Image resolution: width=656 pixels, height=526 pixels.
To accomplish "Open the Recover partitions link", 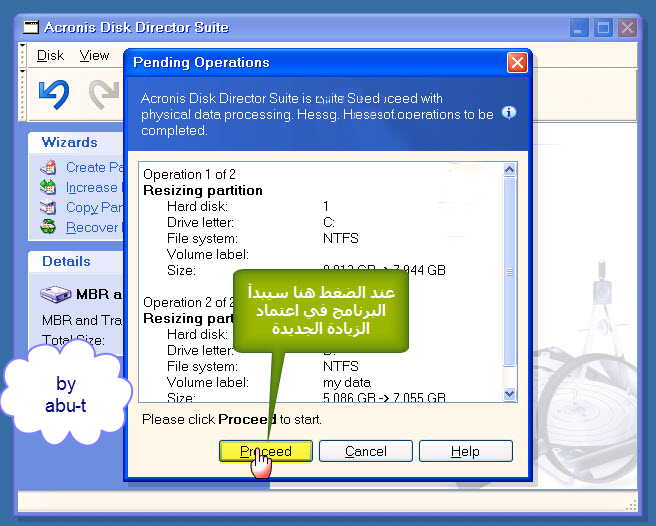I will tap(94, 228).
